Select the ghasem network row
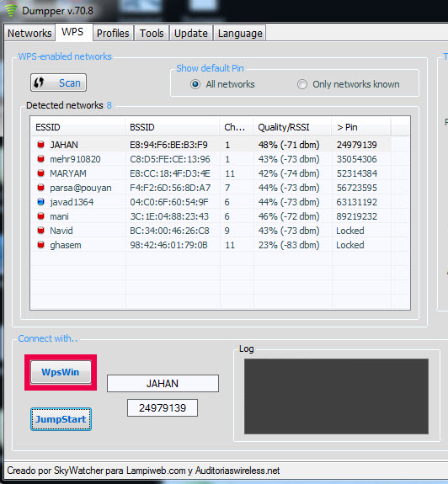 (211, 245)
